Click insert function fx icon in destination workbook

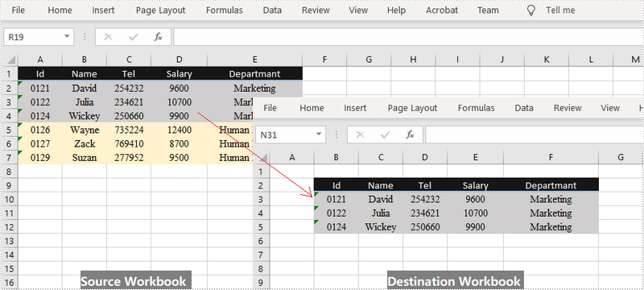click(x=410, y=135)
